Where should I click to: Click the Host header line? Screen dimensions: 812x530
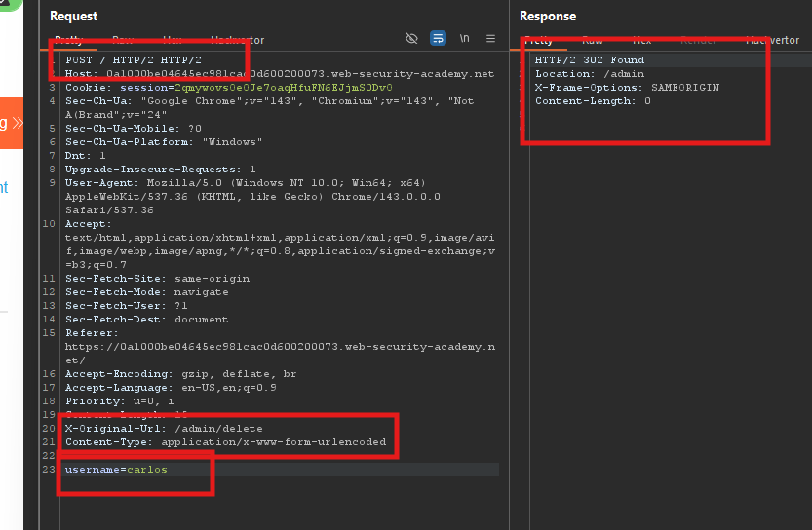(x=280, y=74)
